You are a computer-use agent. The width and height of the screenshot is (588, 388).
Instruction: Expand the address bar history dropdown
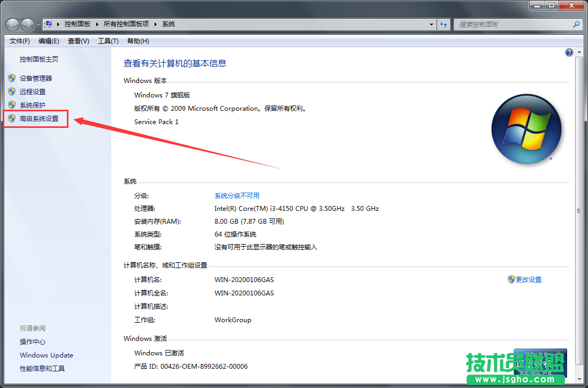pos(431,24)
